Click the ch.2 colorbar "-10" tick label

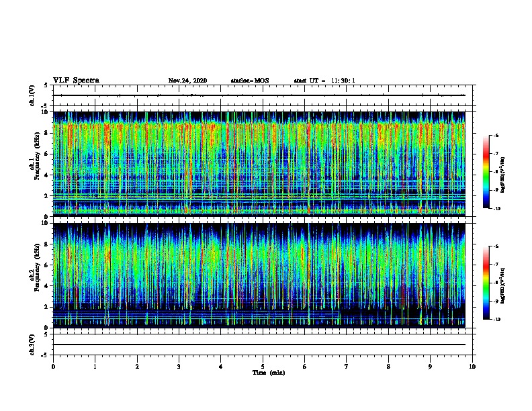[x=496, y=320]
